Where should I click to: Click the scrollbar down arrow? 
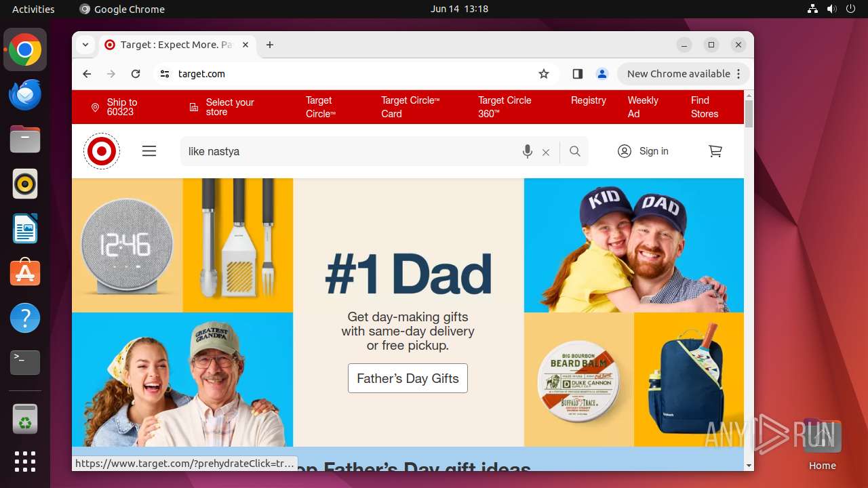pyautogui.click(x=749, y=466)
